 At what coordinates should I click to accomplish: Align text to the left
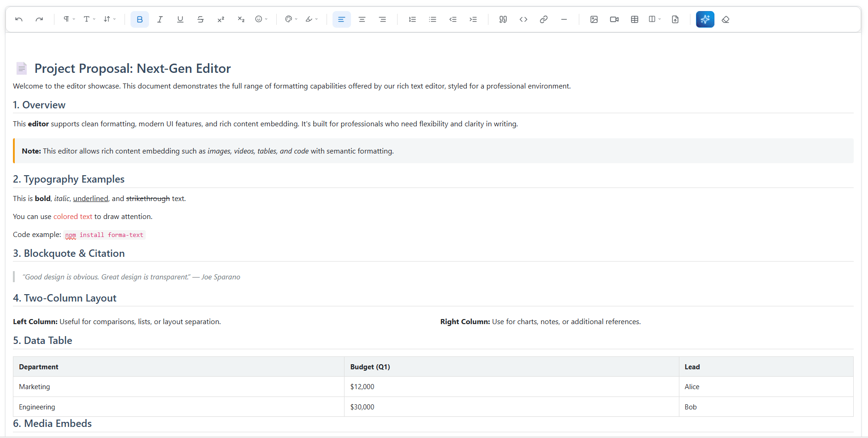click(342, 19)
